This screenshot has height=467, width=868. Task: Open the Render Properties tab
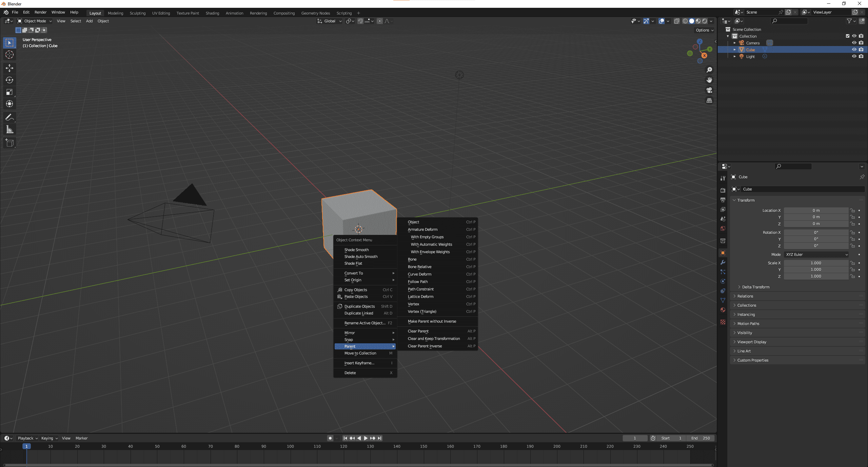click(723, 190)
